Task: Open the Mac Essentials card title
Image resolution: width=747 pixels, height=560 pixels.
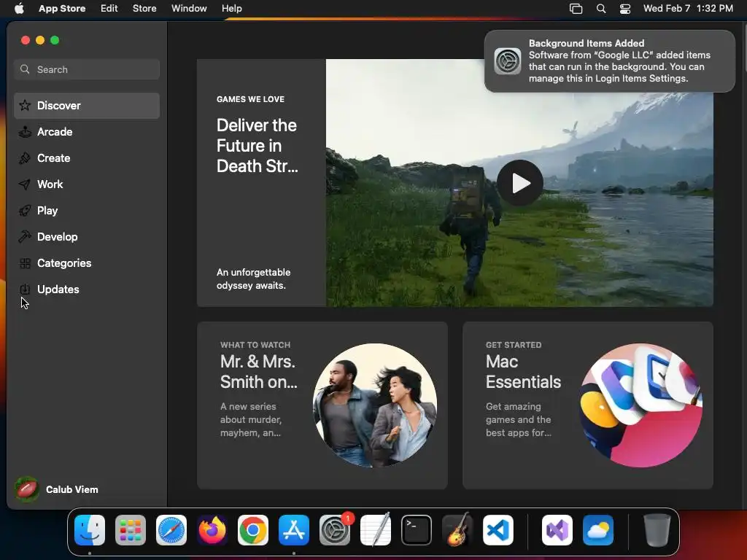Action: [523, 371]
